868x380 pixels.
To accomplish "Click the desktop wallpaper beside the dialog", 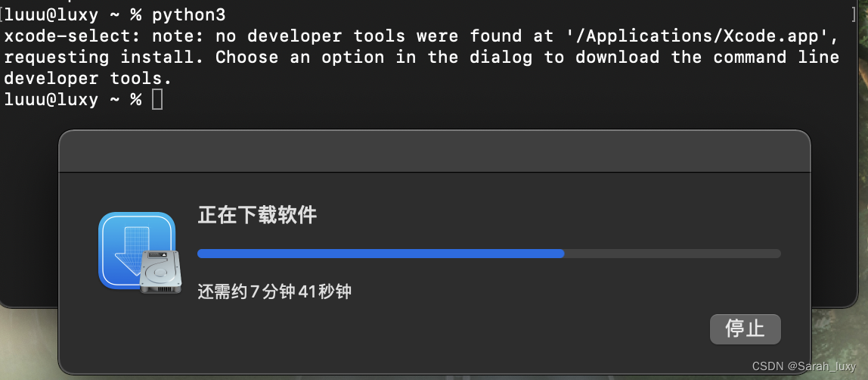I will [839, 344].
